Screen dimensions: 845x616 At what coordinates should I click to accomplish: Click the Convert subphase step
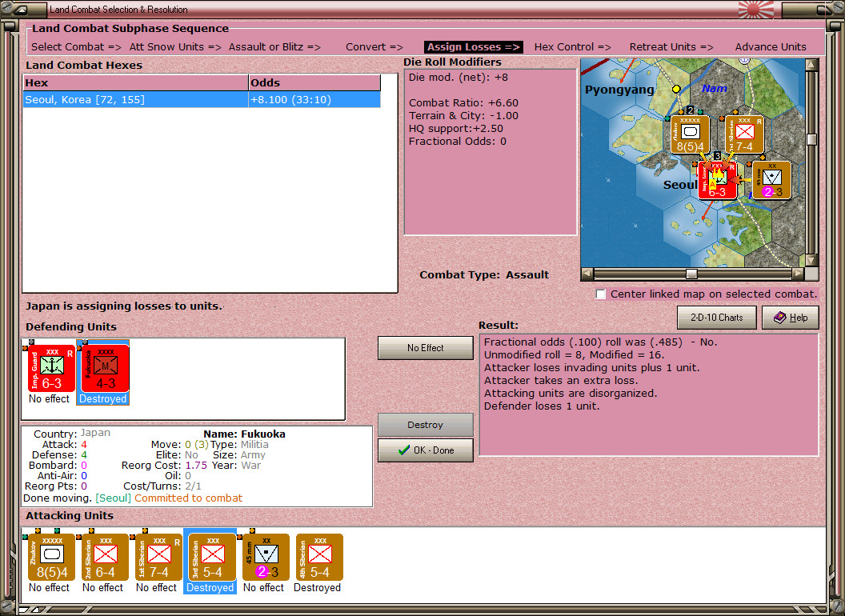pos(374,47)
